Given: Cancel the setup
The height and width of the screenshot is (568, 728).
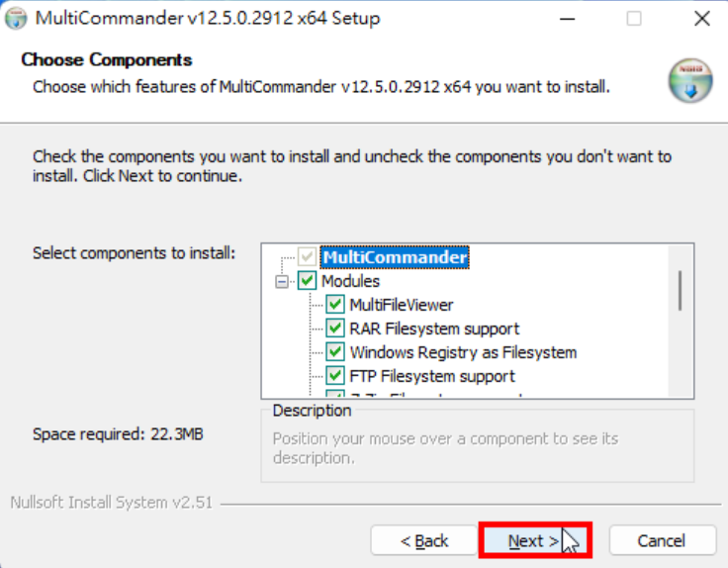Looking at the screenshot, I should (662, 540).
